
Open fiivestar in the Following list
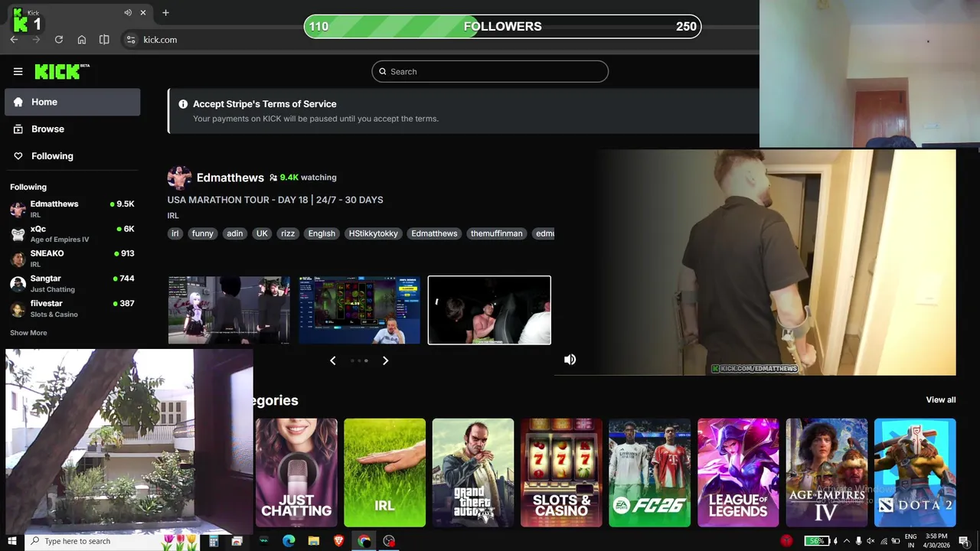[72, 308]
